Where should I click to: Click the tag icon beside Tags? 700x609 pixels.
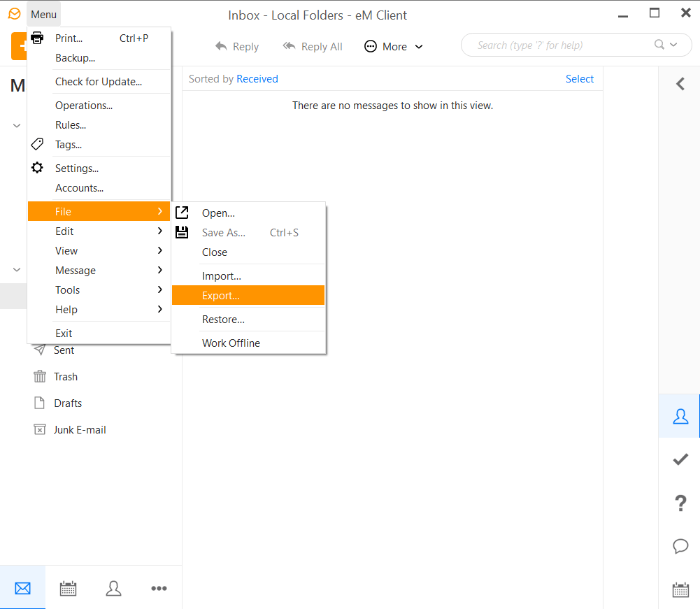[x=38, y=144]
